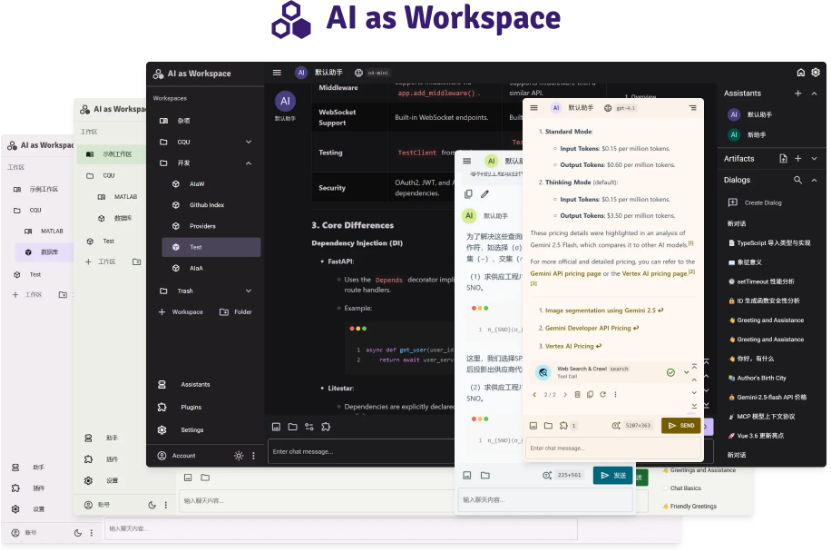Open hamburger menu in dark main chat header
This screenshot has width=831, height=556.
[277, 73]
